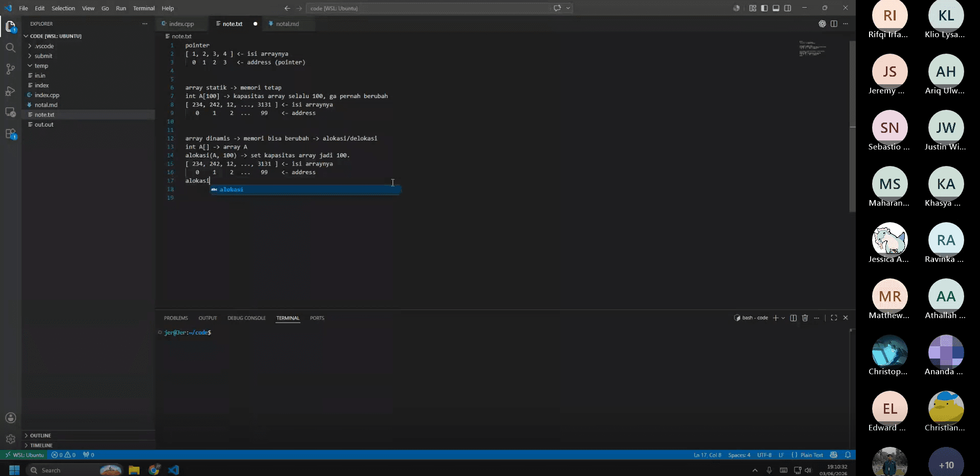
Task: Open the Help menu
Action: 168,8
